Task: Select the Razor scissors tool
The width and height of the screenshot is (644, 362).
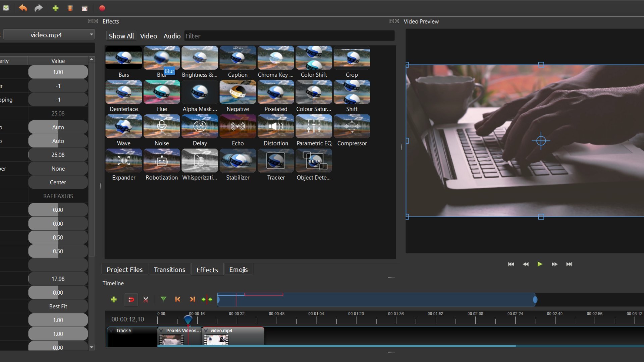Action: (x=146, y=299)
